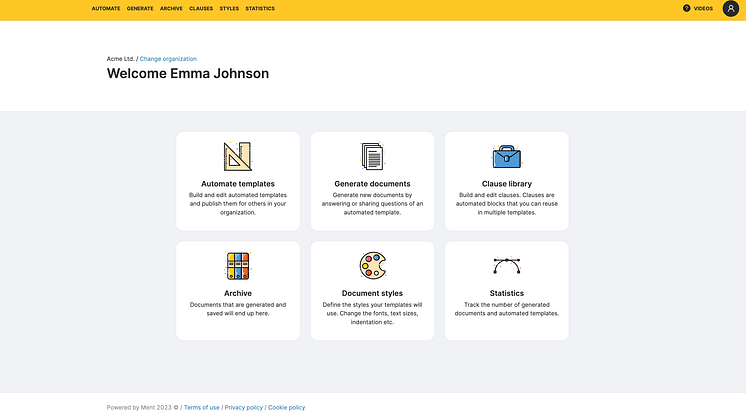Click the bezier curve Statistics icon
The image size is (746, 419).
506,266
